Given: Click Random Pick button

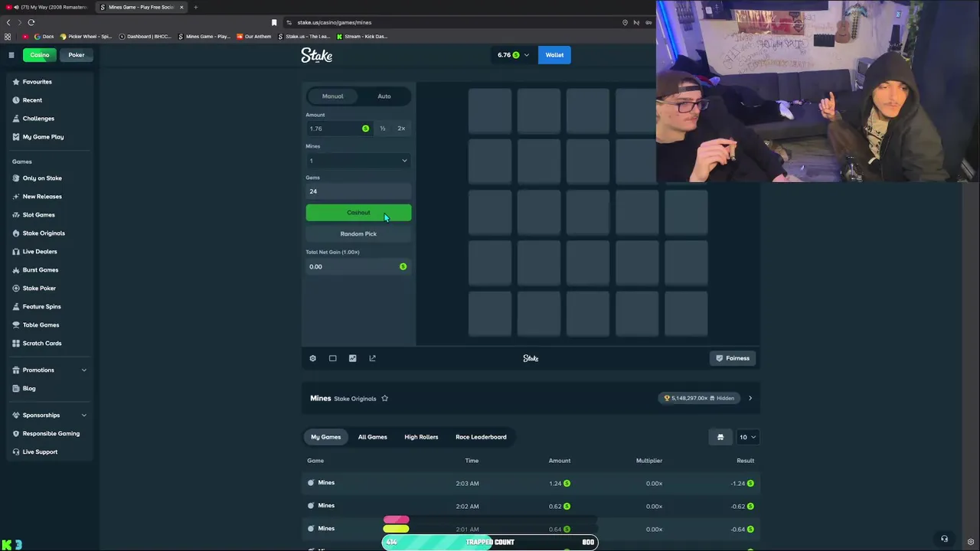Looking at the screenshot, I should point(358,234).
